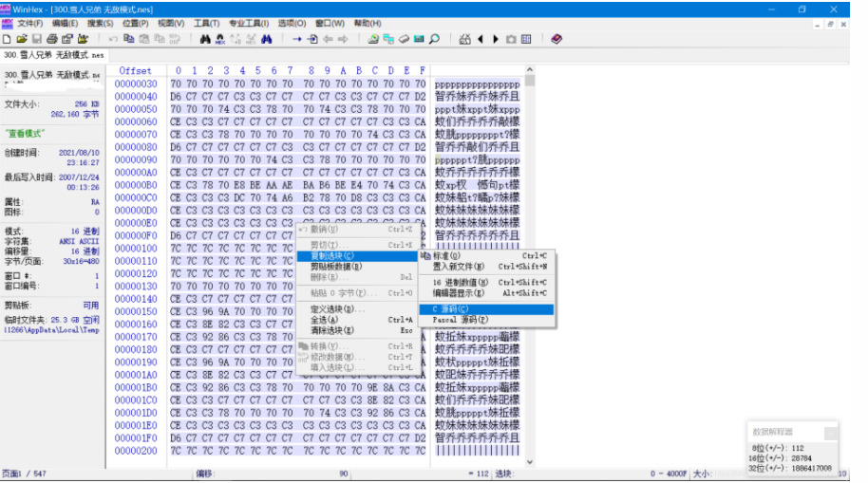Choose 置入新文件(N) in the submenu
The width and height of the screenshot is (868, 483).
486,266
